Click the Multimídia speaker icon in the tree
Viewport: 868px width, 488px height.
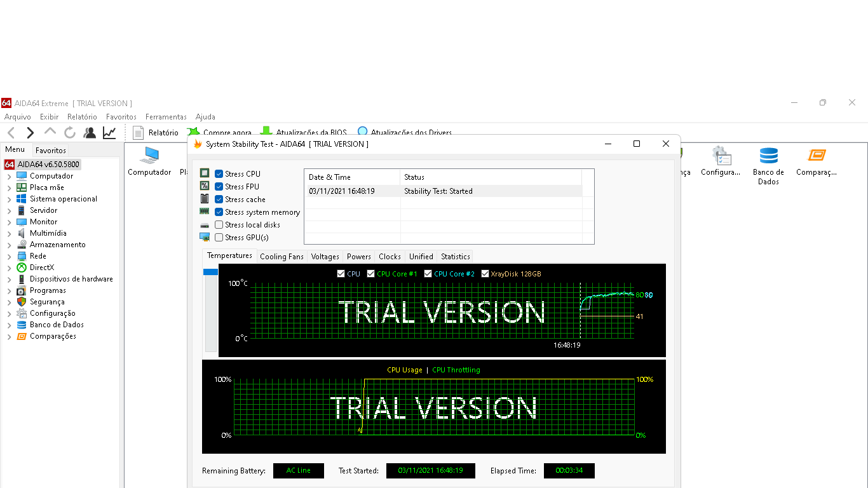click(22, 233)
